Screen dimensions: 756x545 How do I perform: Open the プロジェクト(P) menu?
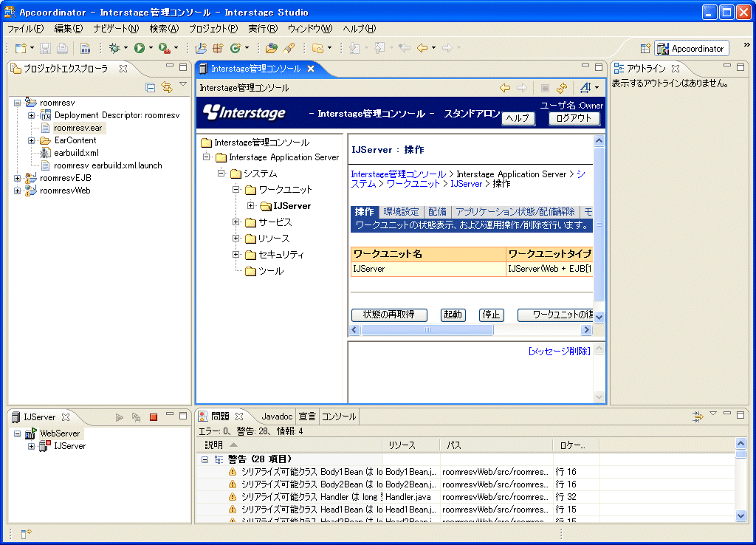point(213,29)
